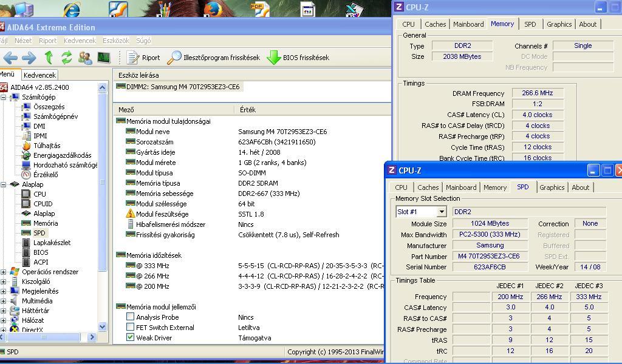Click tree panel scroll up arrow
Viewport: 622px width, 364px height.
pyautogui.click(x=102, y=87)
